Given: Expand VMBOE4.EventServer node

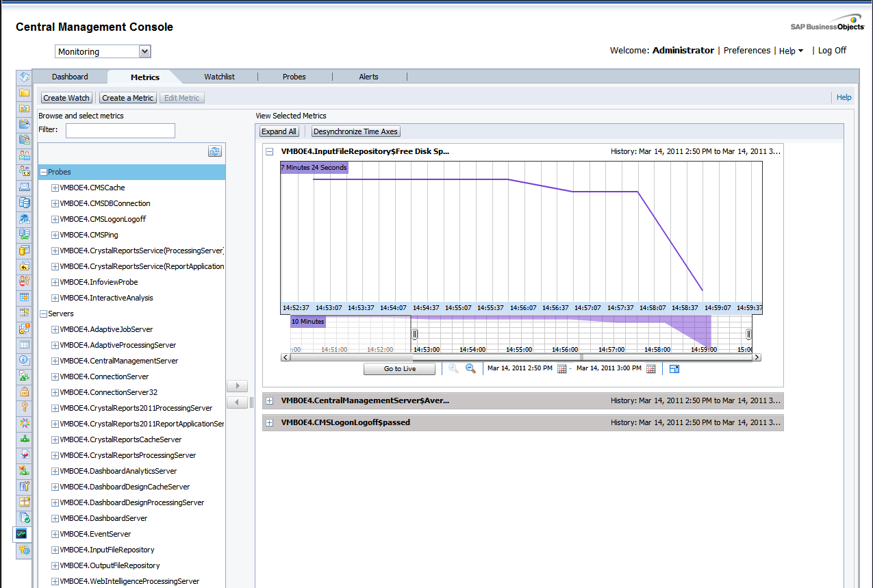Looking at the screenshot, I should pyautogui.click(x=55, y=535).
